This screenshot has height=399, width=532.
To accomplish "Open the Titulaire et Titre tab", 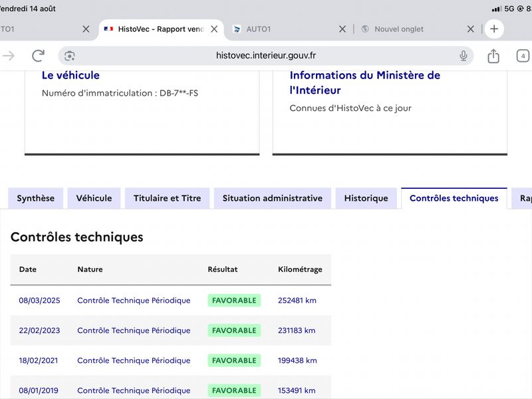I will pos(168,198).
